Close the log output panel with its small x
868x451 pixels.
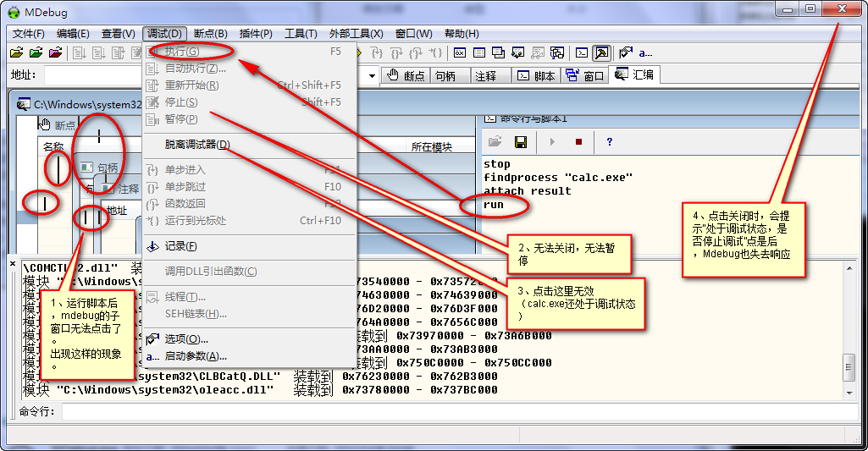[x=14, y=264]
